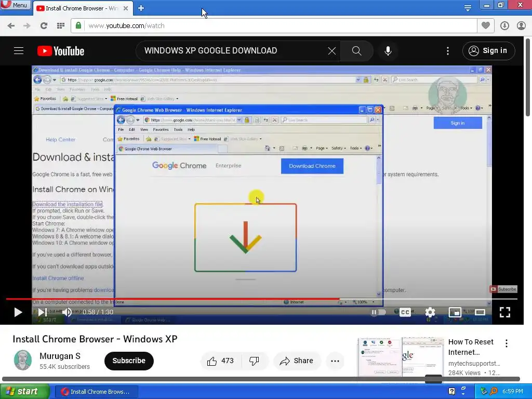This screenshot has height=399, width=532.
Task: Toggle the autoplay switch
Action: point(378,312)
